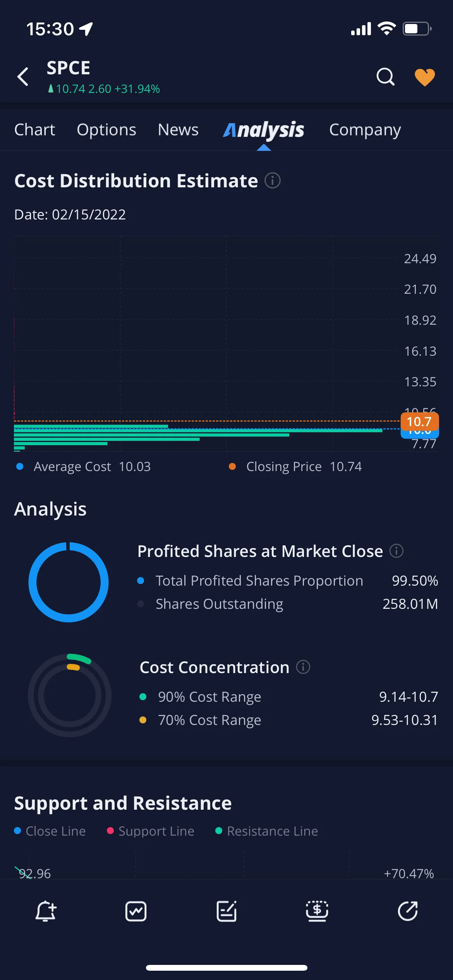Tap the share icon in bottom toolbar

click(408, 911)
